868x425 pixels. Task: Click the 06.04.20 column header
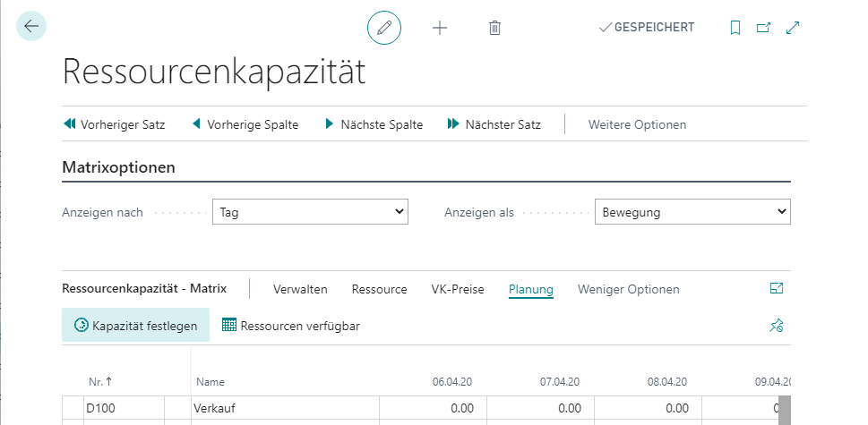(x=452, y=382)
